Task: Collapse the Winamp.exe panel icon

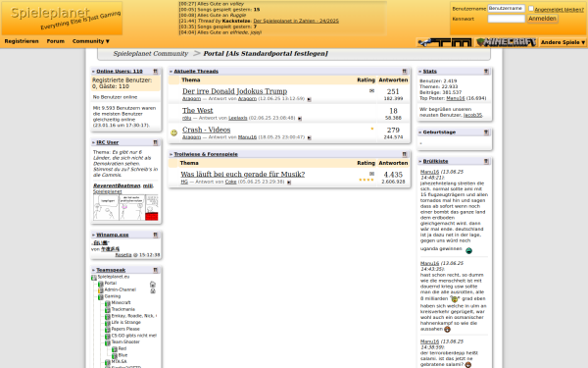Action: (155, 235)
